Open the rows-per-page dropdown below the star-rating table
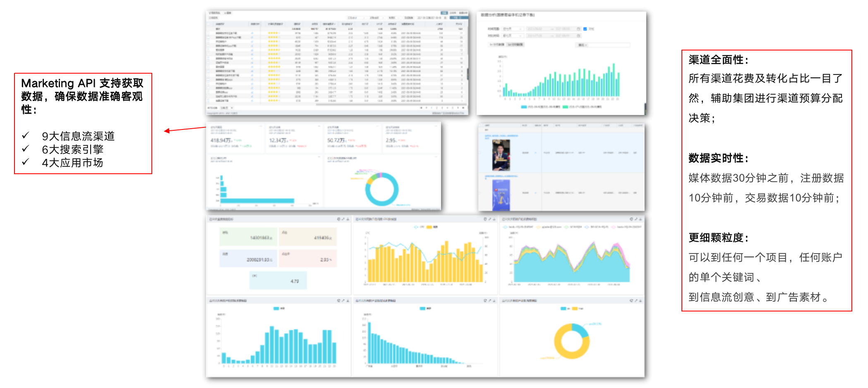 point(226,108)
